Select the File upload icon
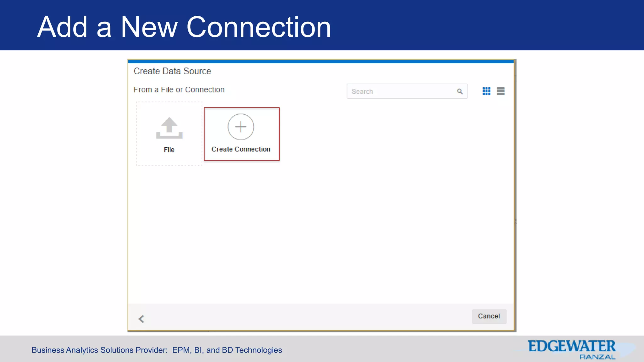 [x=169, y=128]
